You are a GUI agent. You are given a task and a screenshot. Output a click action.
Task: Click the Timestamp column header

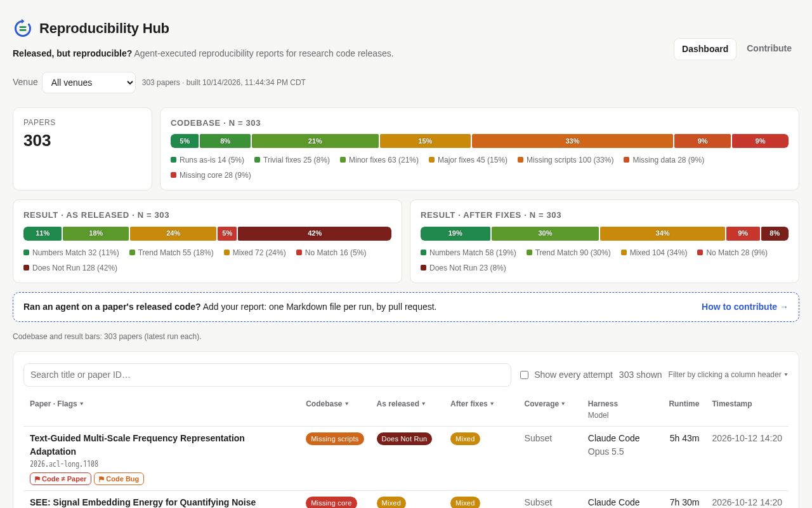732,404
